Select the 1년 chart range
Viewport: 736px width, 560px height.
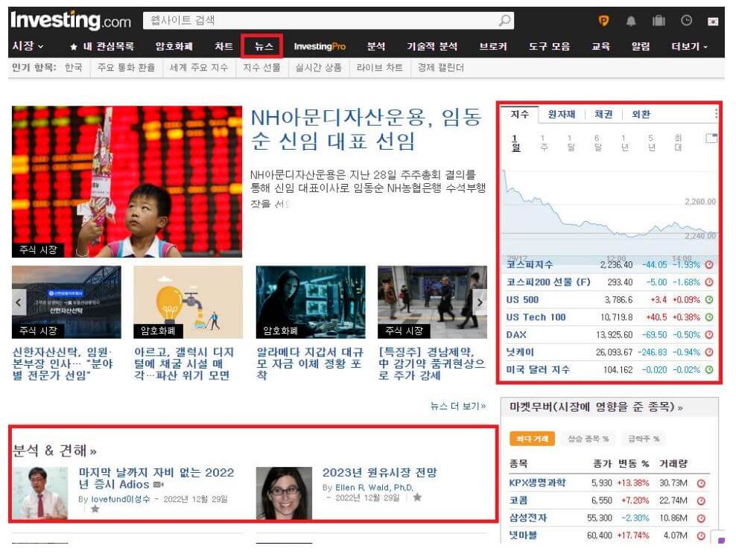tap(624, 143)
